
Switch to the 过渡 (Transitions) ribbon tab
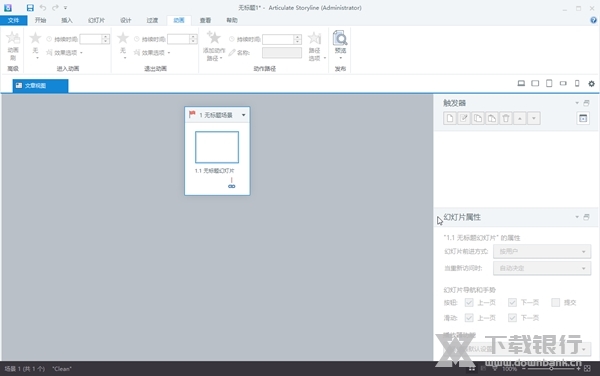coord(152,20)
